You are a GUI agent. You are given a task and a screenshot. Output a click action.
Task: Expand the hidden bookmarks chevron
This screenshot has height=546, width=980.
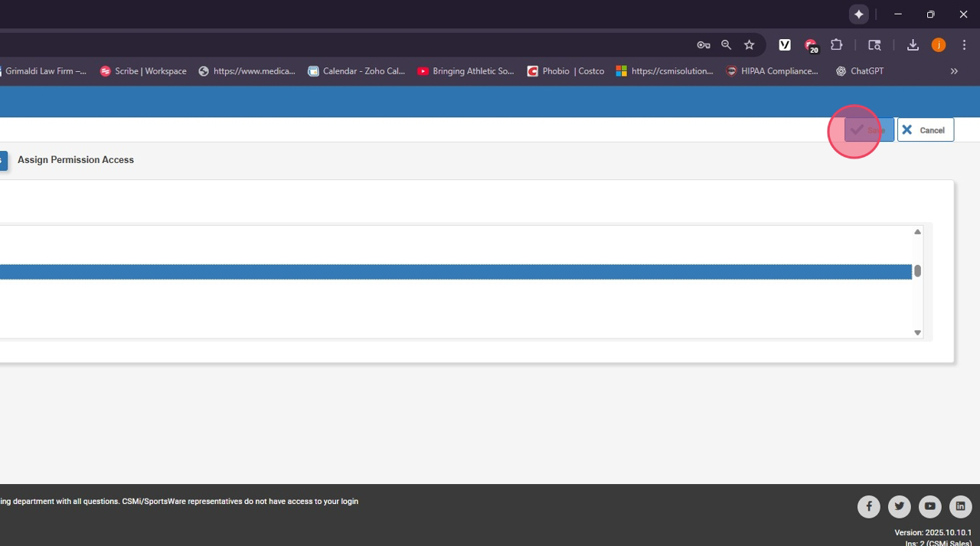(x=954, y=71)
